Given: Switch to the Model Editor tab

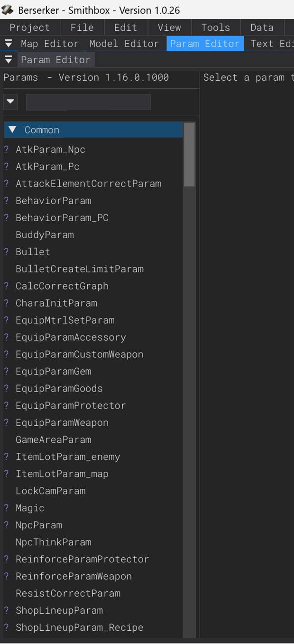Looking at the screenshot, I should [x=124, y=44].
